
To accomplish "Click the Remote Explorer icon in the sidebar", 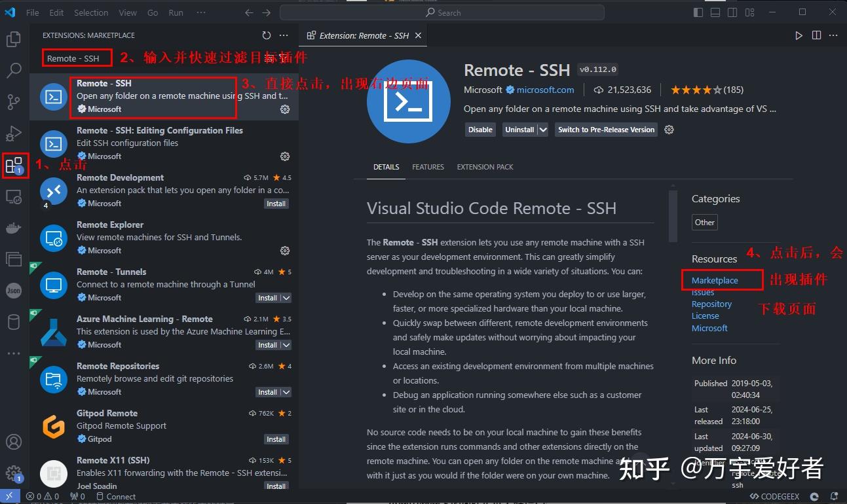I will (14, 196).
